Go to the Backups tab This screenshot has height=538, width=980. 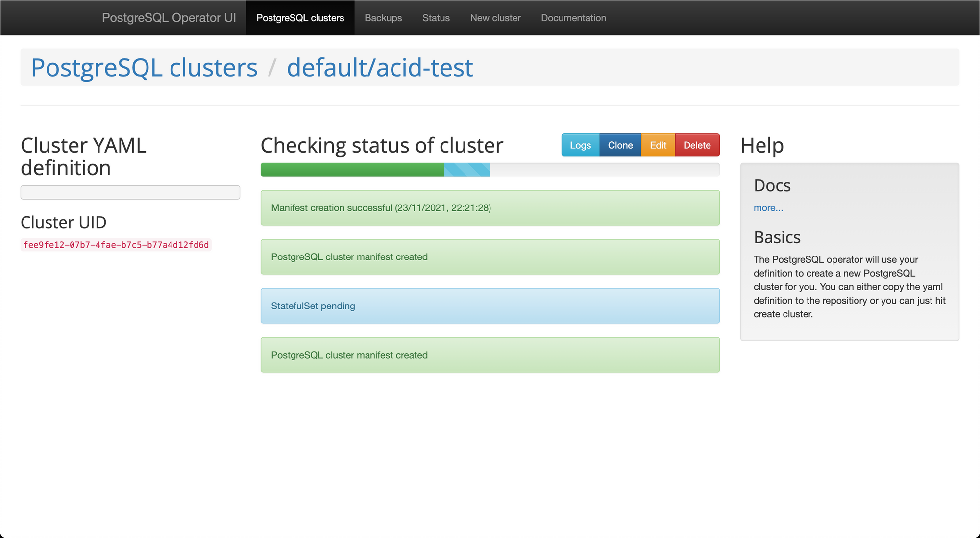click(383, 18)
